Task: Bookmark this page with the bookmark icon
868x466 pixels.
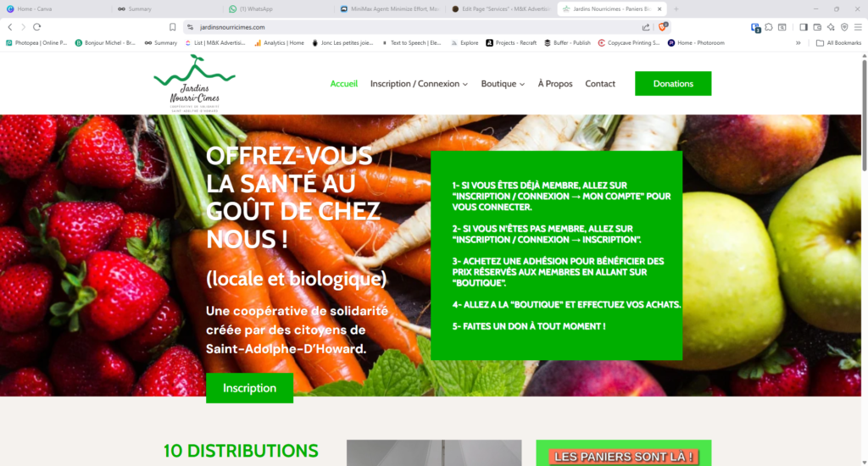Action: click(x=173, y=27)
